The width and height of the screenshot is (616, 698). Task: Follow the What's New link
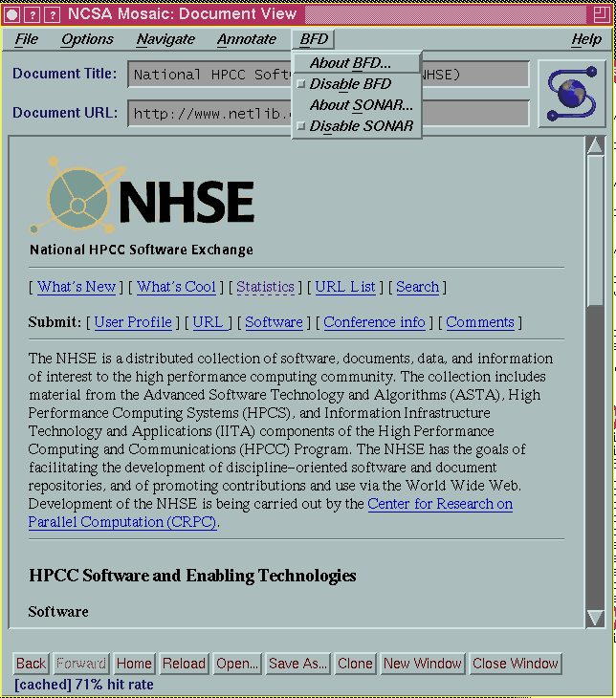(x=77, y=287)
